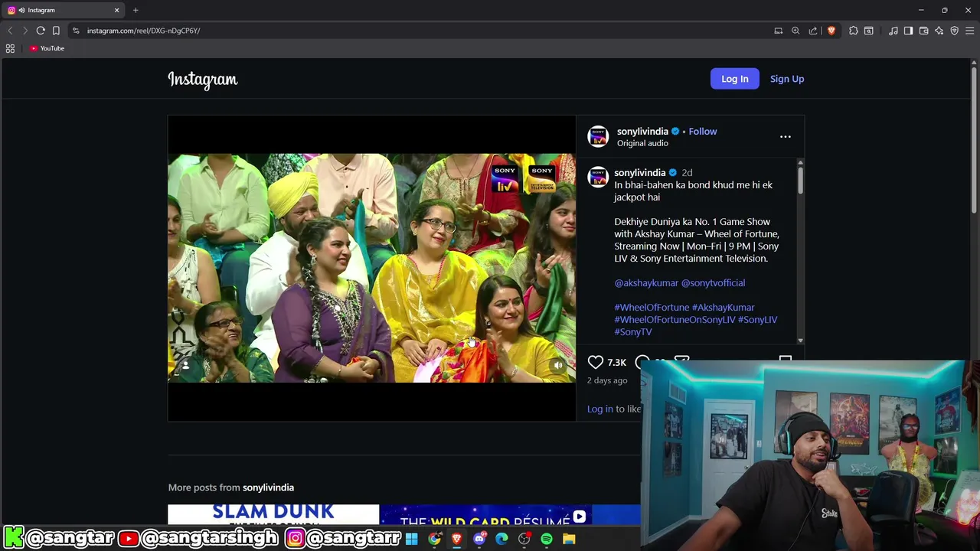Open the browser main hamburger menu
The height and width of the screenshot is (551, 980).
click(x=970, y=31)
